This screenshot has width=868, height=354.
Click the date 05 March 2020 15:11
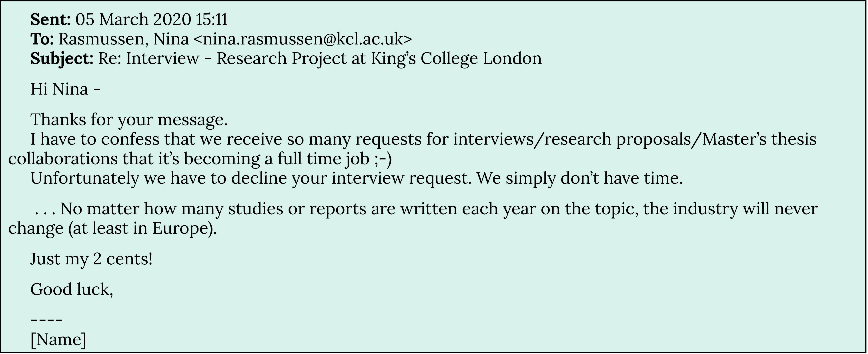[151, 20]
